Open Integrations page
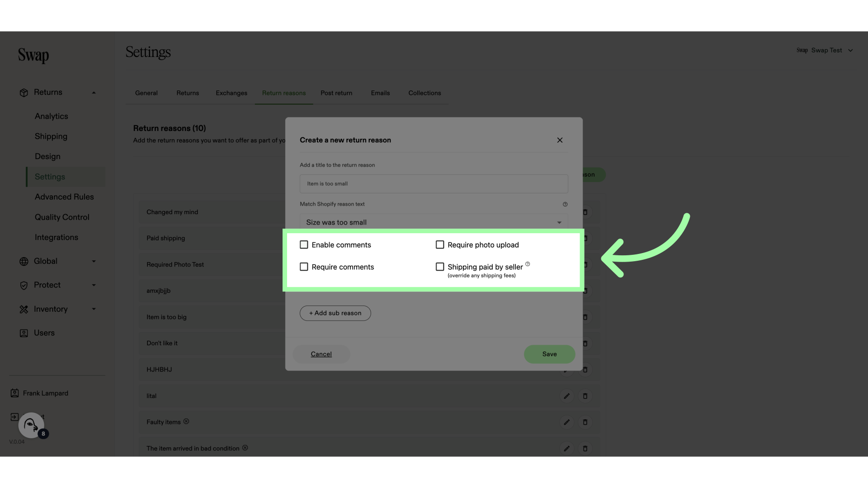Screen dimensions: 868x488 point(57,237)
